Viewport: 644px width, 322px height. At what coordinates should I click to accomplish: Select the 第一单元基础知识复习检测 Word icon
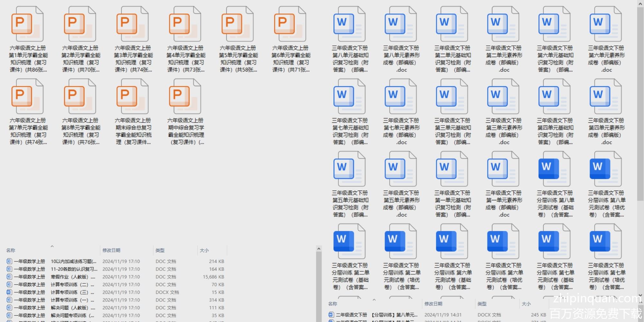452,169
